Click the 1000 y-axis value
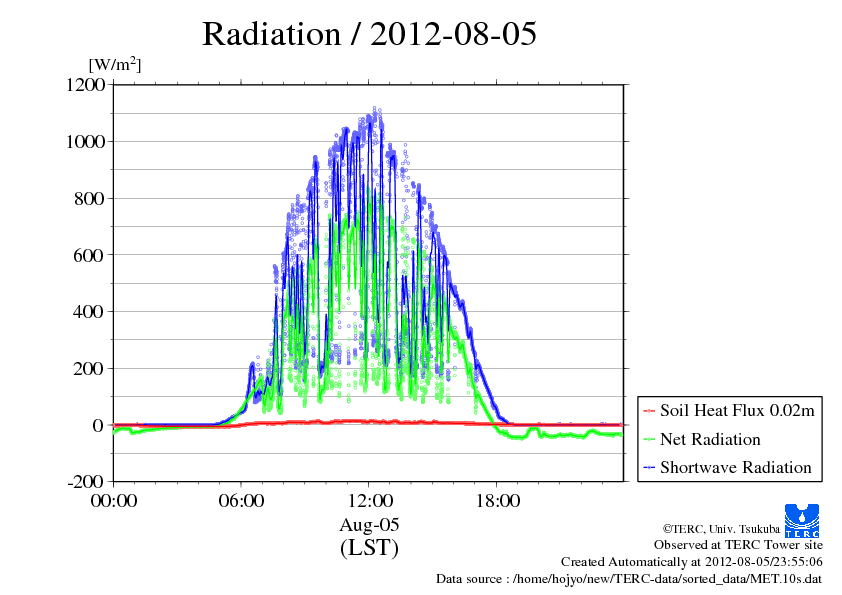 [x=85, y=142]
